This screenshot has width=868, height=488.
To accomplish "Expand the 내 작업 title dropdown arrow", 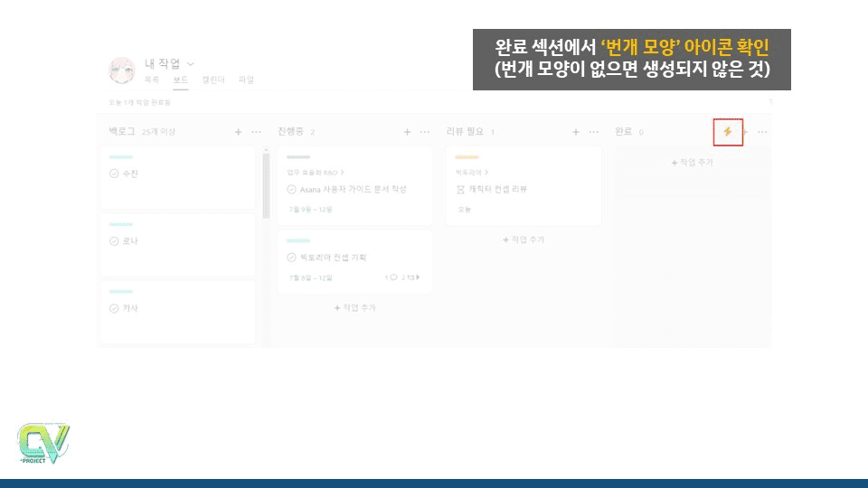I will 190,64.
